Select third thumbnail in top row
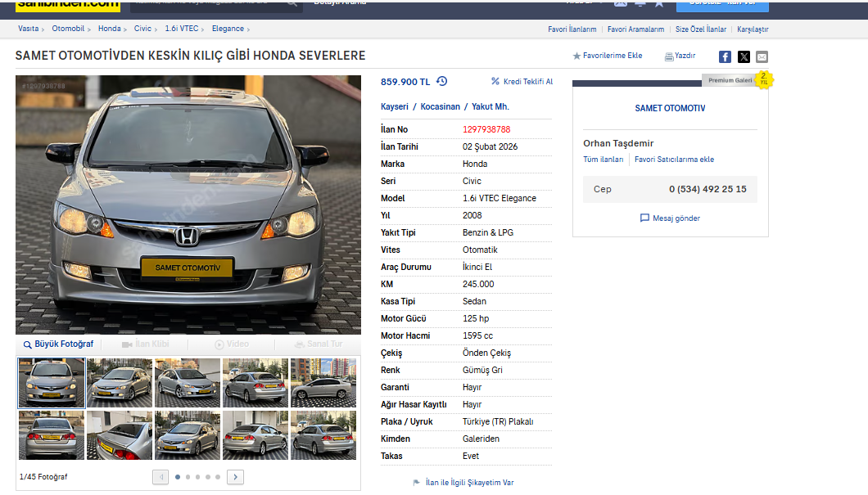868x495 pixels. click(x=188, y=383)
